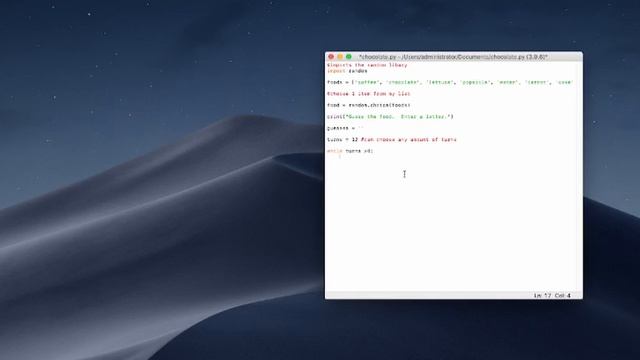Click the 'carrot' string in foods list
Screen dimensions: 640x360
tap(536, 82)
